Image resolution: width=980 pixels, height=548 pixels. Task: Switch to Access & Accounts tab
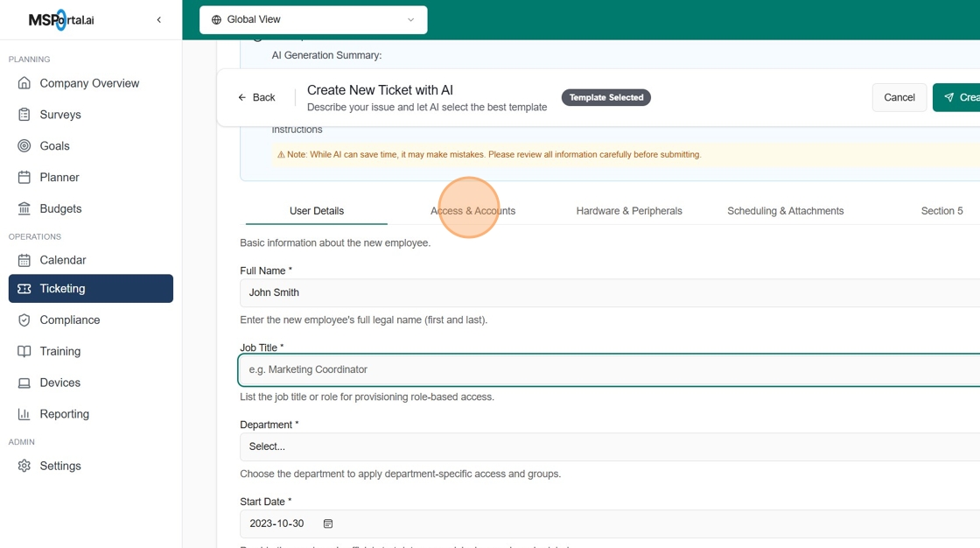click(x=472, y=211)
